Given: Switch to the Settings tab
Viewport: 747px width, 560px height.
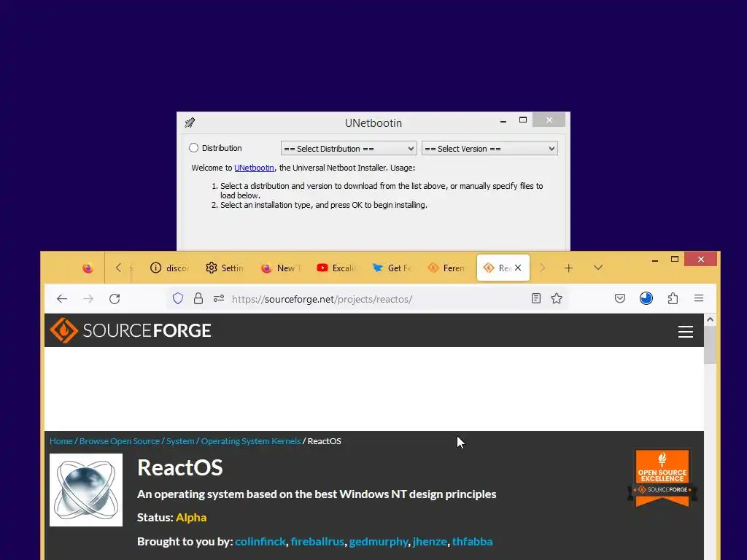Looking at the screenshot, I should (x=225, y=268).
